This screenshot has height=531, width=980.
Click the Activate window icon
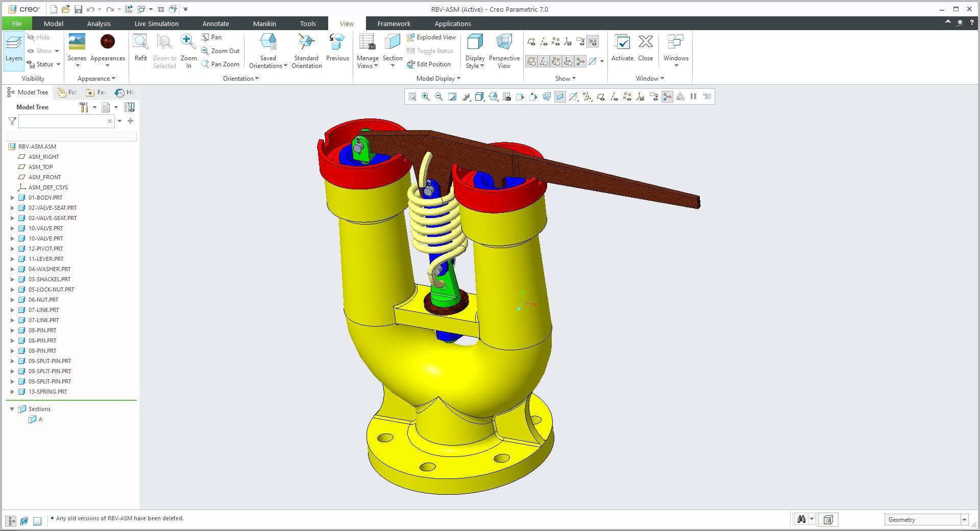622,47
